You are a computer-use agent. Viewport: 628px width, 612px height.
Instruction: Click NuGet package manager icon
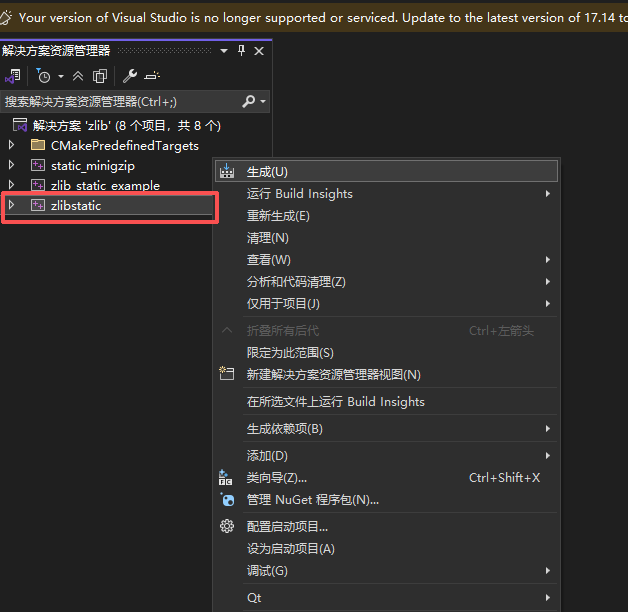227,499
